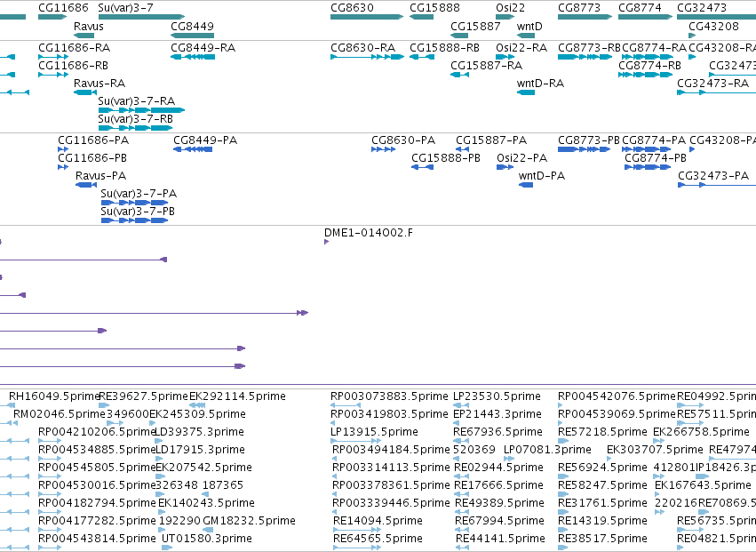Screen dimensions: 756x552
Task: Select the CG11686 gene label
Action: click(x=63, y=8)
